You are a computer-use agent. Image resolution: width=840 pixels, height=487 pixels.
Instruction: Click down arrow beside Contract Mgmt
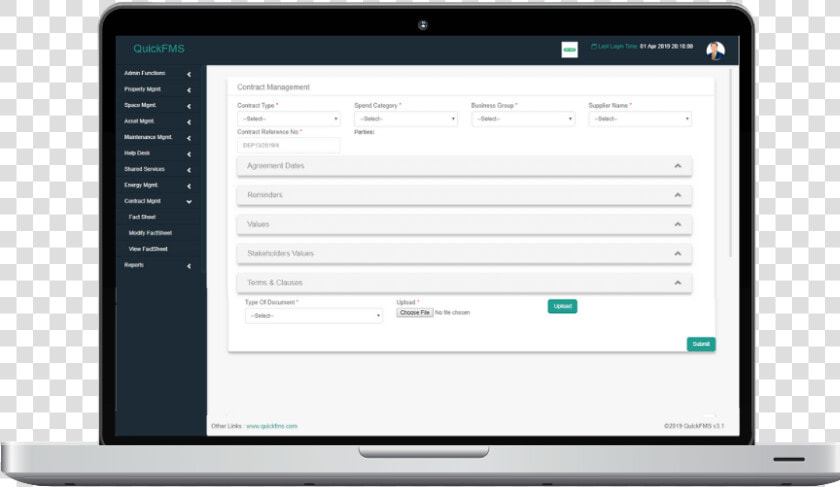(189, 202)
